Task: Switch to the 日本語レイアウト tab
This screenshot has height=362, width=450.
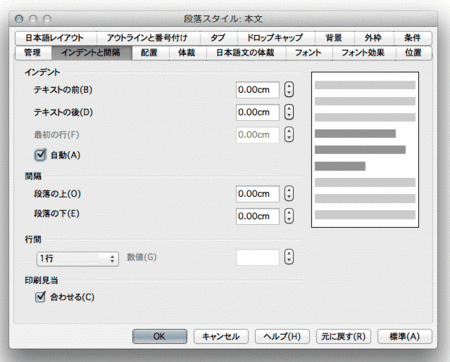Action: [55, 38]
